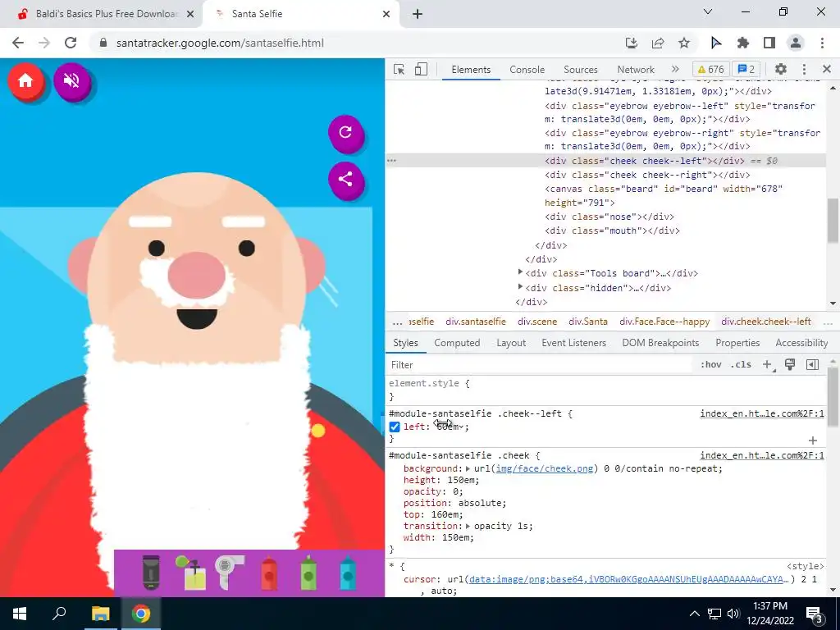This screenshot has width=840, height=630.
Task: Bookmark this page with the star icon
Action: pos(684,43)
